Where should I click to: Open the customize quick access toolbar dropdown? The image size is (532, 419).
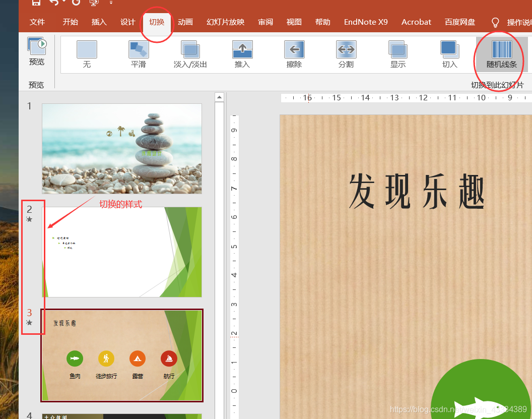pos(111,3)
